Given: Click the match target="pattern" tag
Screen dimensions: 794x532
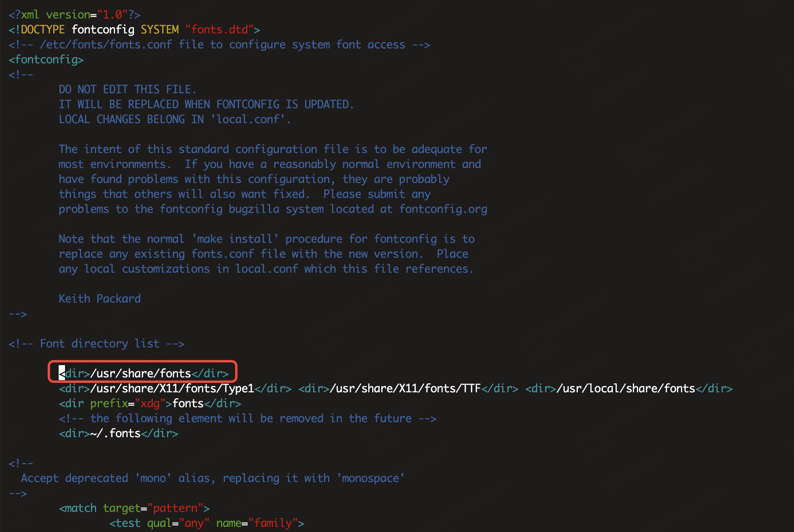Looking at the screenshot, I should pos(134,508).
